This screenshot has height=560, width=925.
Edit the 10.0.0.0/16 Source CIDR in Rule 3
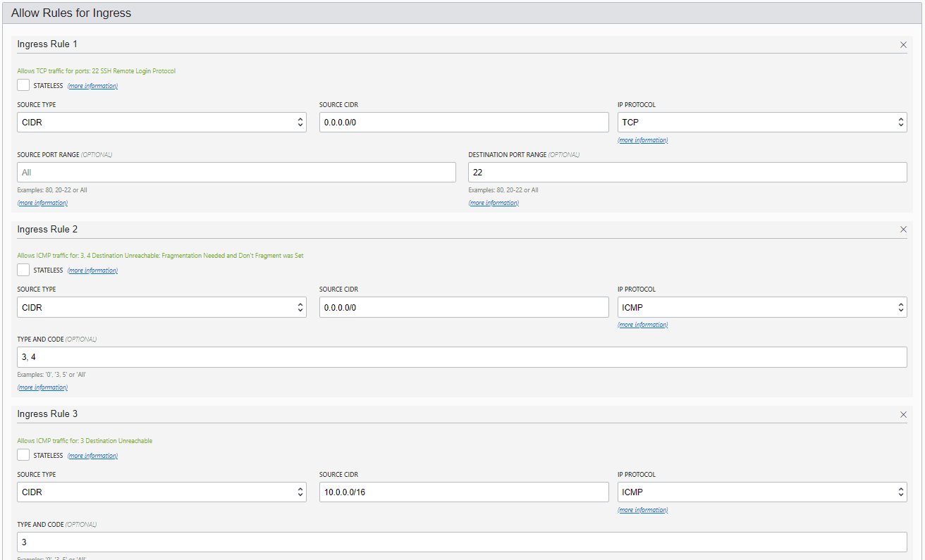463,492
